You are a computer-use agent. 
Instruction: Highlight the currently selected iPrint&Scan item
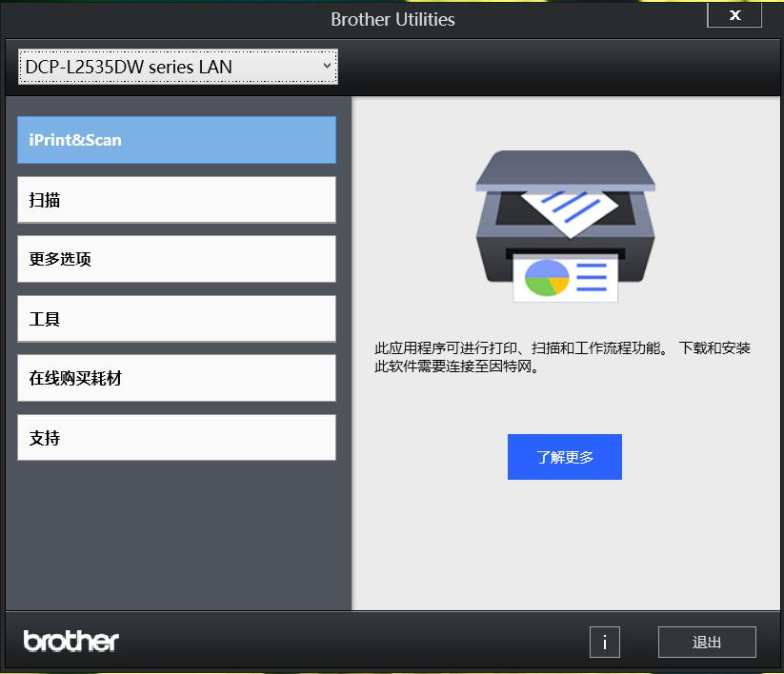(175, 140)
